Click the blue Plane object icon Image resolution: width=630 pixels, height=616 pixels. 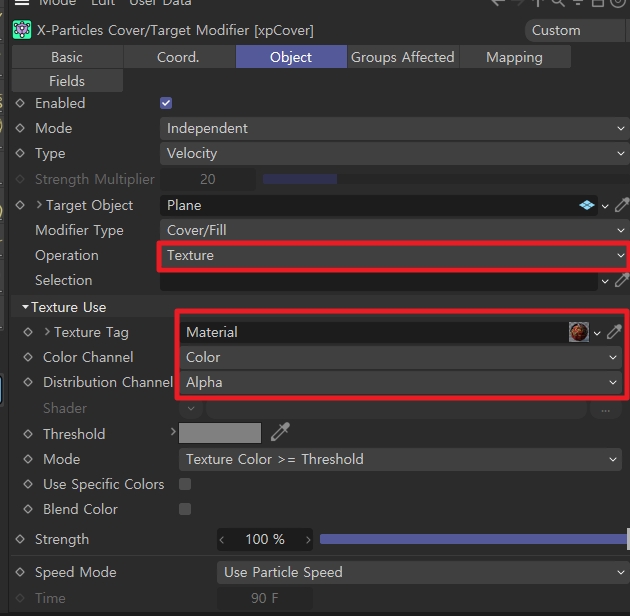pos(587,205)
